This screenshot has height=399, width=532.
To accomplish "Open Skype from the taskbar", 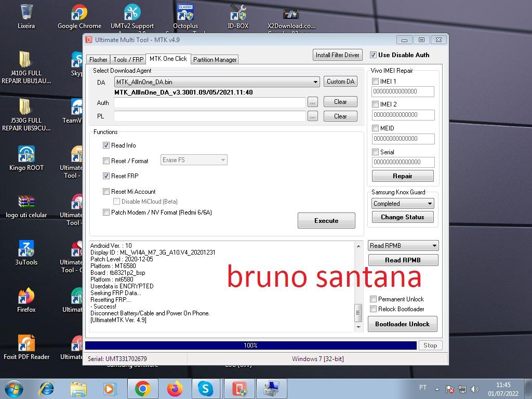I will [x=206, y=389].
